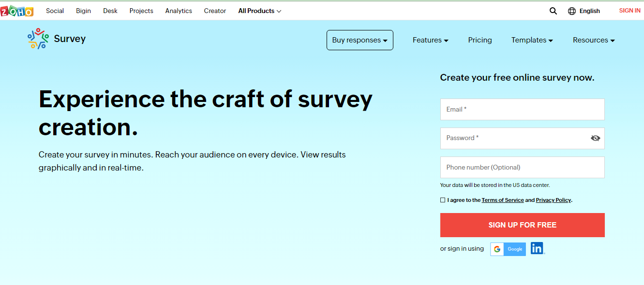Open Creator in the top bar
The height and width of the screenshot is (285, 644).
tap(215, 11)
